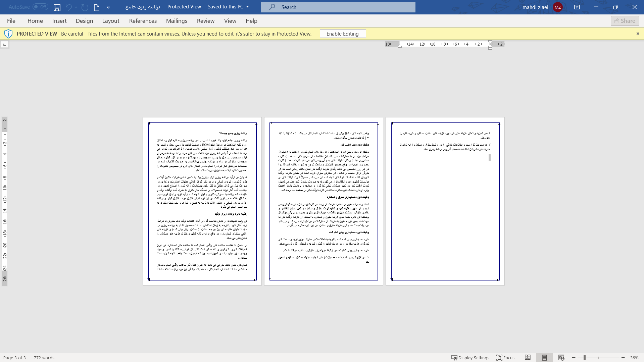Screen dimensions: 644x362
Task: Switch to the Review tab
Action: pyautogui.click(x=206, y=21)
